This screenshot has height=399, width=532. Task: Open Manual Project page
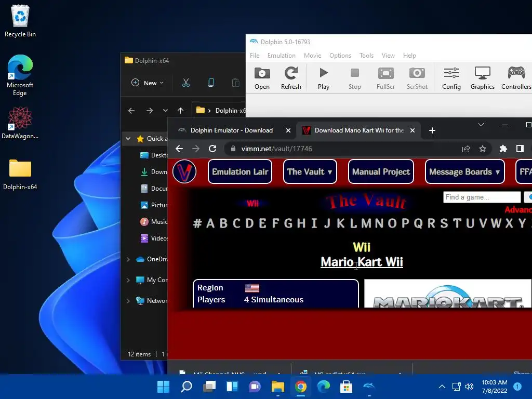[x=381, y=171]
